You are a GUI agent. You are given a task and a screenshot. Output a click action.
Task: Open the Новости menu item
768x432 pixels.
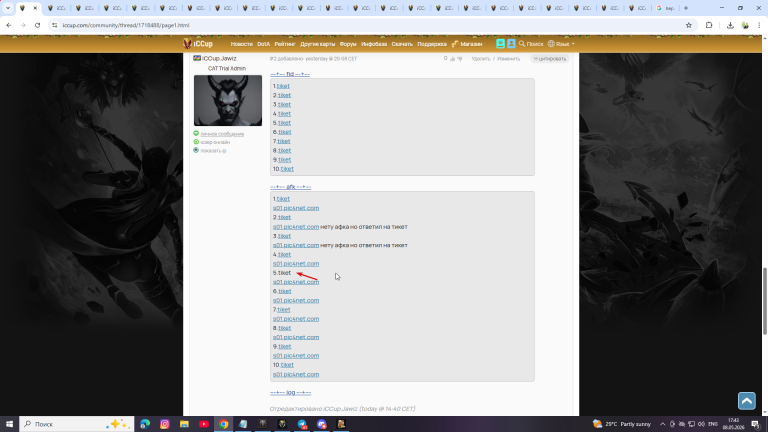click(x=241, y=44)
